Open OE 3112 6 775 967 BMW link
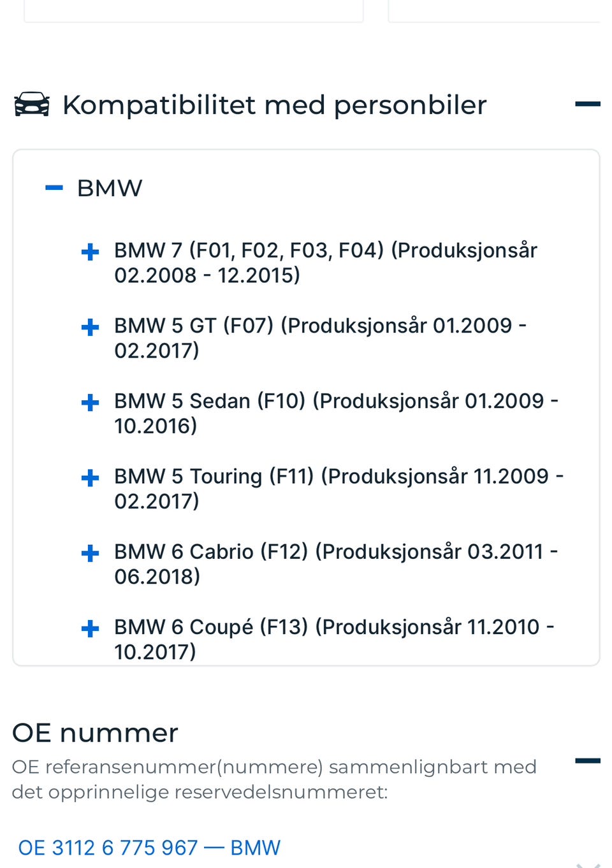Image resolution: width=612 pixels, height=868 pixels. 149,848
